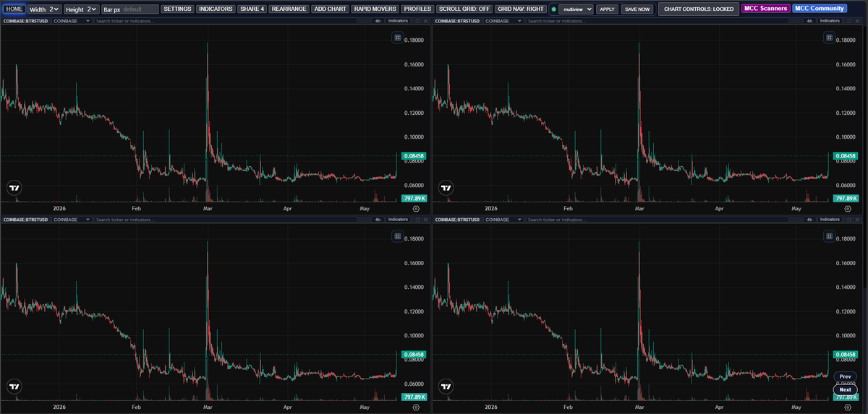Open MCC Scanners link
Viewport: 868px width, 414px height.
(766, 9)
